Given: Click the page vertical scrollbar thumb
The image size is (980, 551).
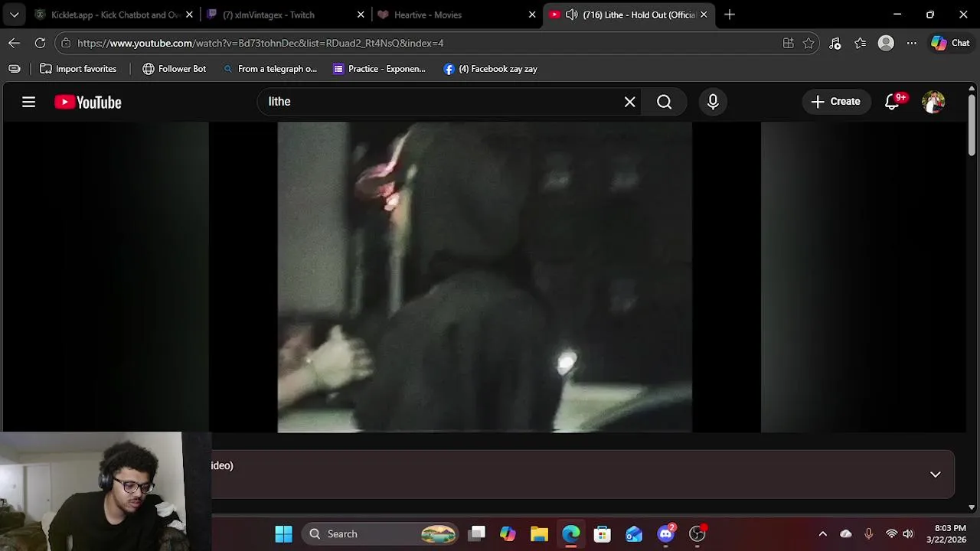Looking at the screenshot, I should 972,124.
